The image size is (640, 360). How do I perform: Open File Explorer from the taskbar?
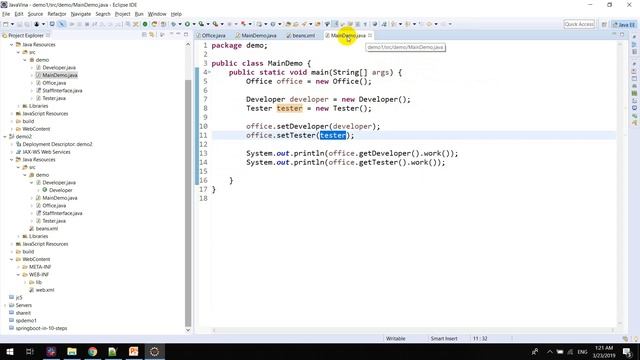click(x=72, y=351)
